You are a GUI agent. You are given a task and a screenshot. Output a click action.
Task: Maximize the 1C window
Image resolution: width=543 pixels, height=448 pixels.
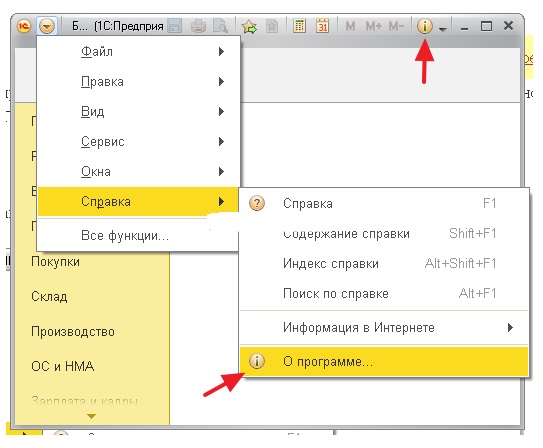click(x=487, y=26)
